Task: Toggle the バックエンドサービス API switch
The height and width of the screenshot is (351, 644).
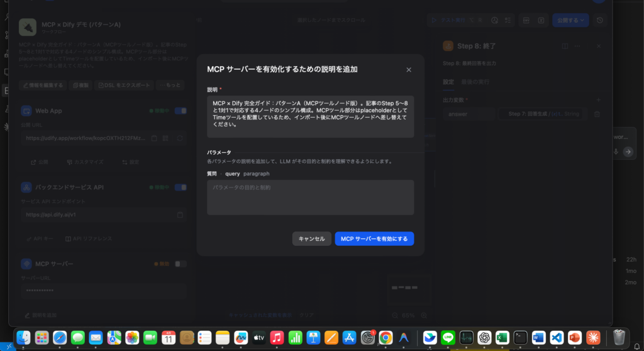Action: (180, 187)
